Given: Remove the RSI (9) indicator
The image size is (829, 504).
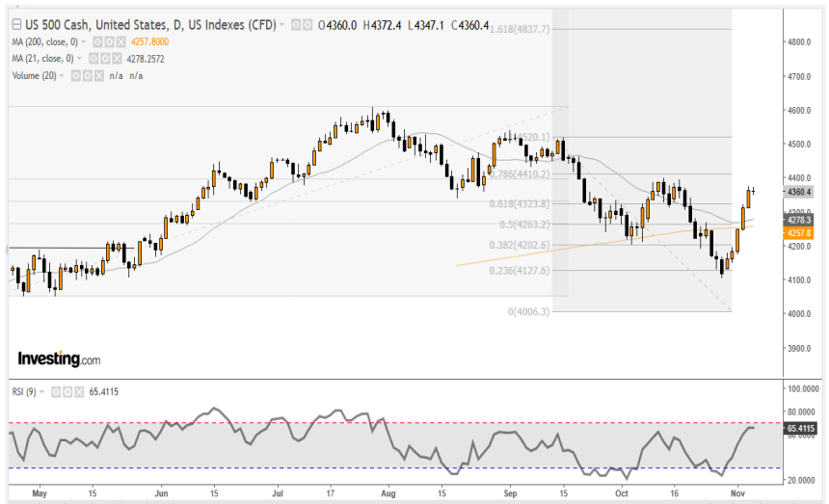Looking at the screenshot, I should (79, 392).
